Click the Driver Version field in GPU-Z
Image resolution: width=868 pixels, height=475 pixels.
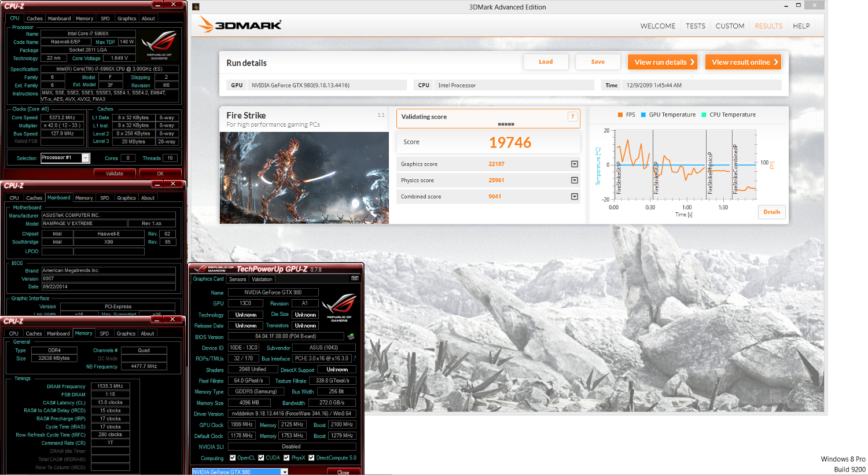click(292, 414)
